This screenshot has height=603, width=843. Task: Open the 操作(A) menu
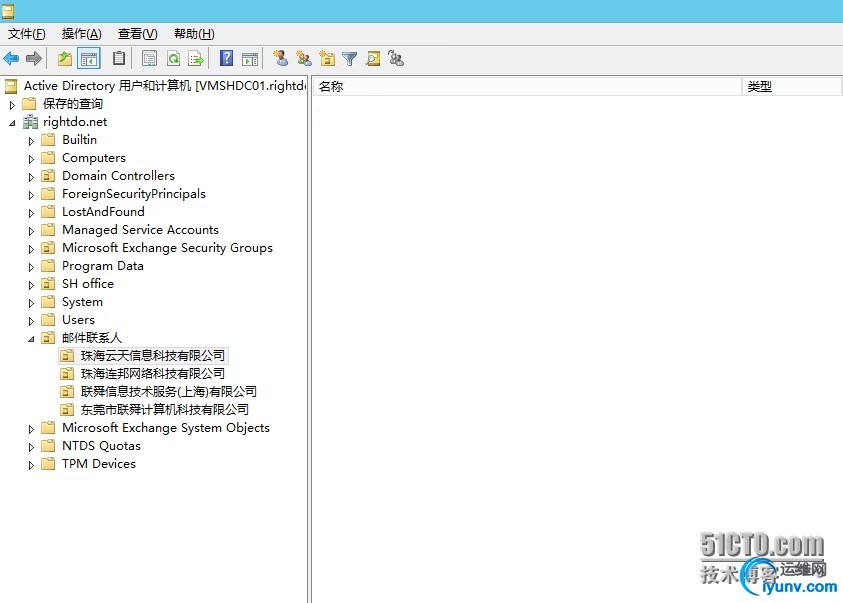pos(81,34)
